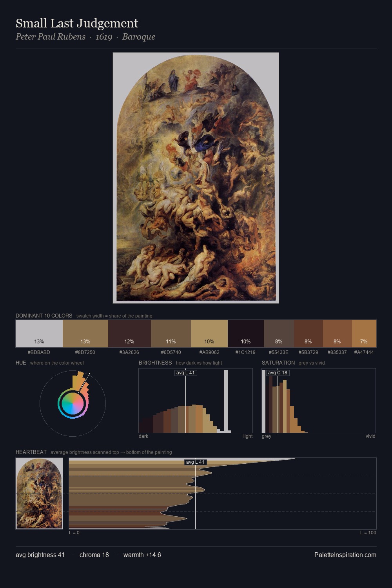Click the DOMINANT 10 COLORS heading

tap(44, 316)
